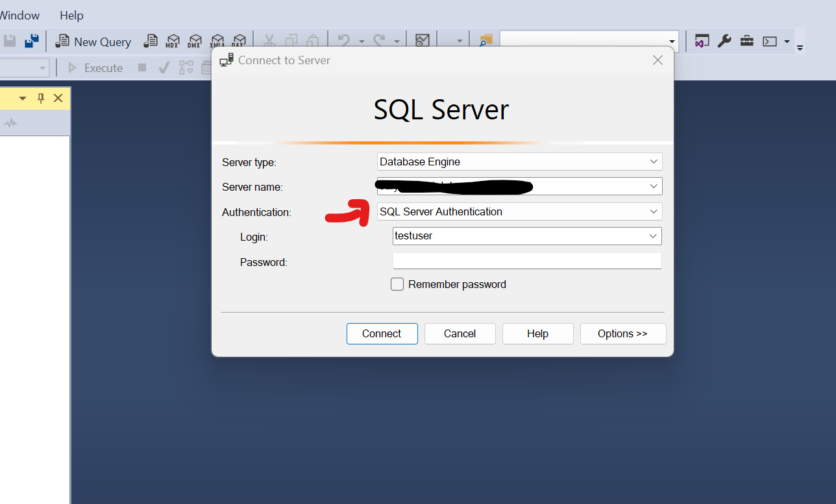This screenshot has height=504, width=836.
Task: Click the Help button in dialog
Action: point(537,333)
